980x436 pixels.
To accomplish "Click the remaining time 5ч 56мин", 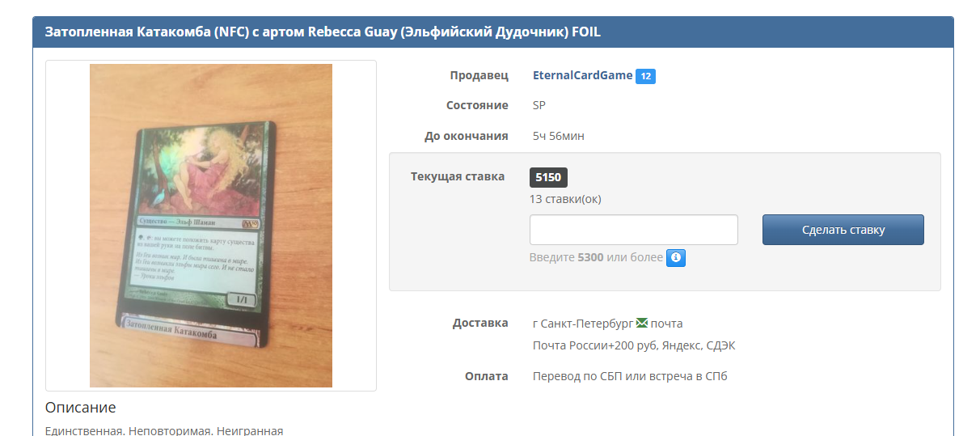I will [559, 136].
